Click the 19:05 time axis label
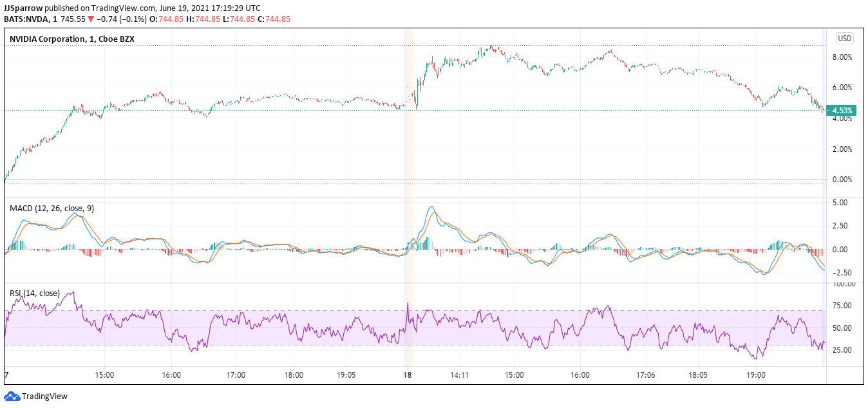Image resolution: width=868 pixels, height=408 pixels. (x=346, y=375)
